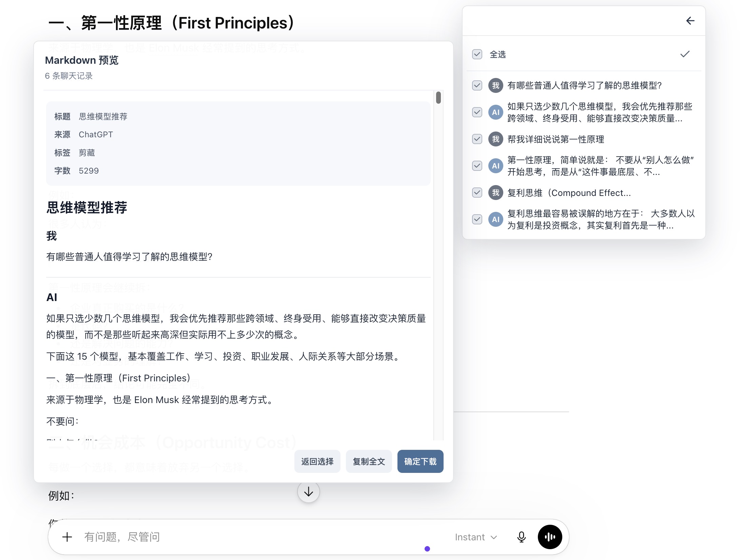Select the list text 帮我详细说说第一性原理
Viewport: 742px width, 560px height.
tap(555, 139)
